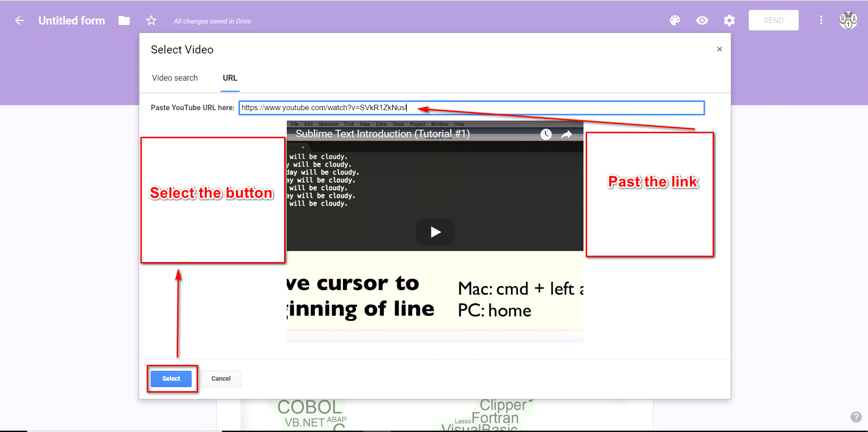Click the Paste YouTube URL input field
868x432 pixels.
472,108
